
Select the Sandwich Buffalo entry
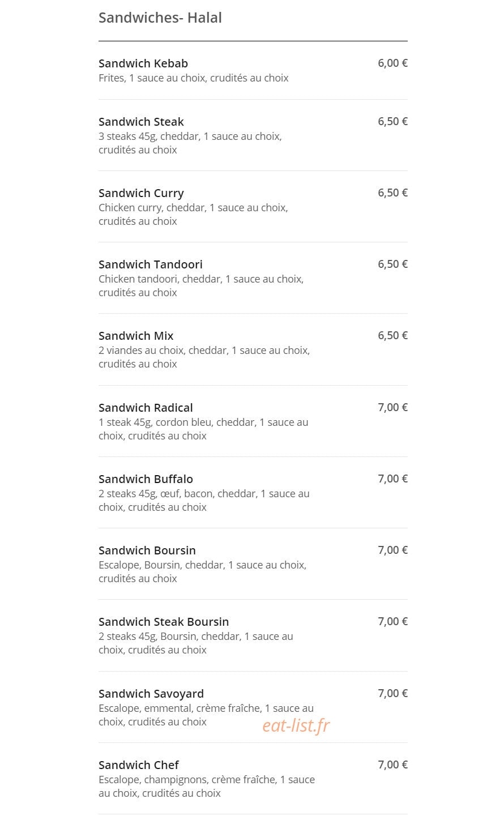[x=146, y=479]
